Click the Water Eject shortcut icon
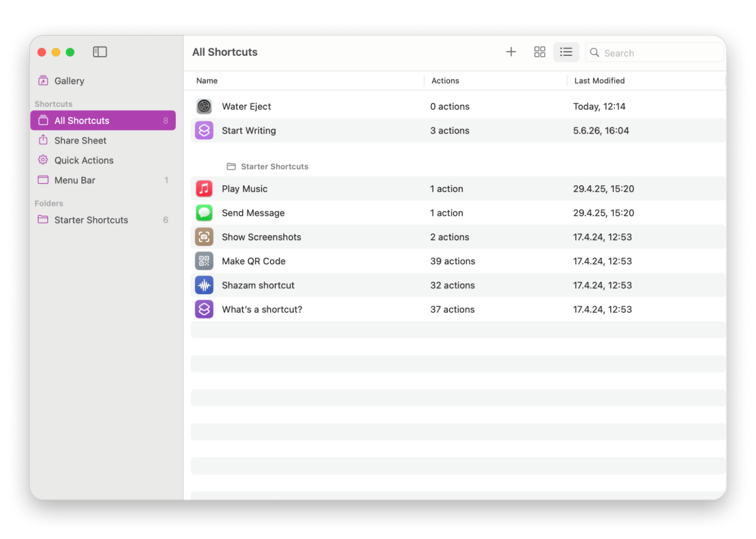 click(204, 106)
